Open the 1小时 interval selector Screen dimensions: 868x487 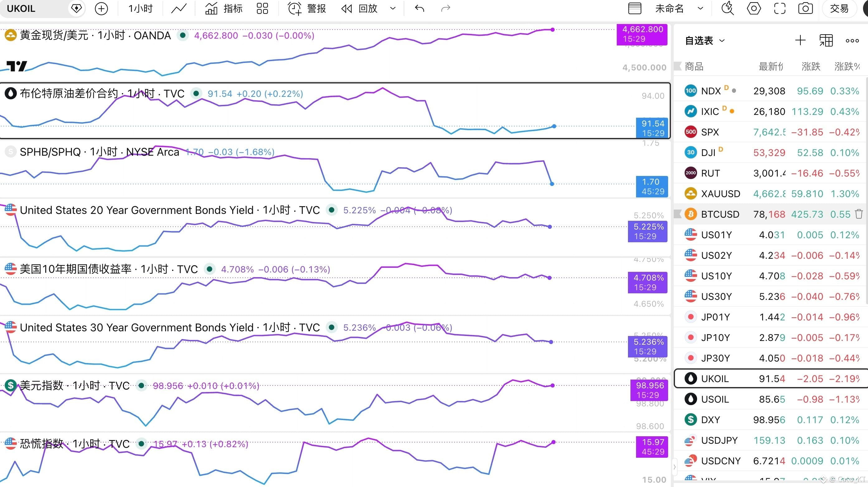pos(140,9)
